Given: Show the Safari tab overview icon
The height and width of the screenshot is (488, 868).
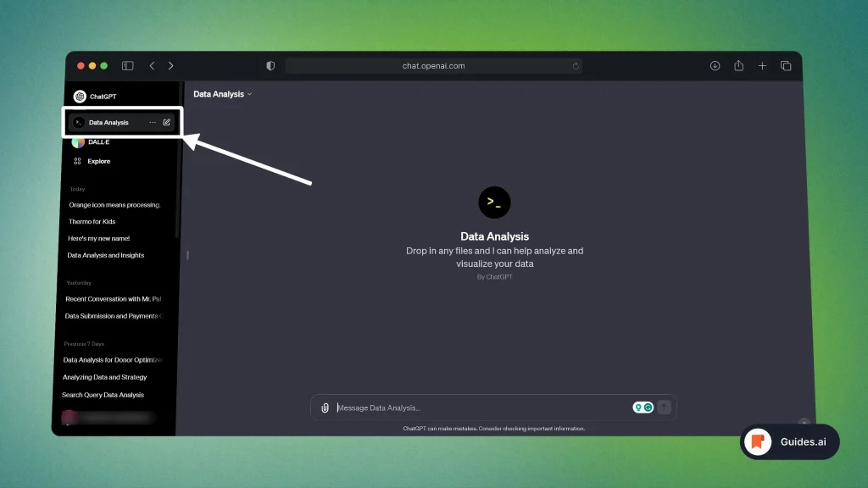Looking at the screenshot, I should (x=786, y=66).
